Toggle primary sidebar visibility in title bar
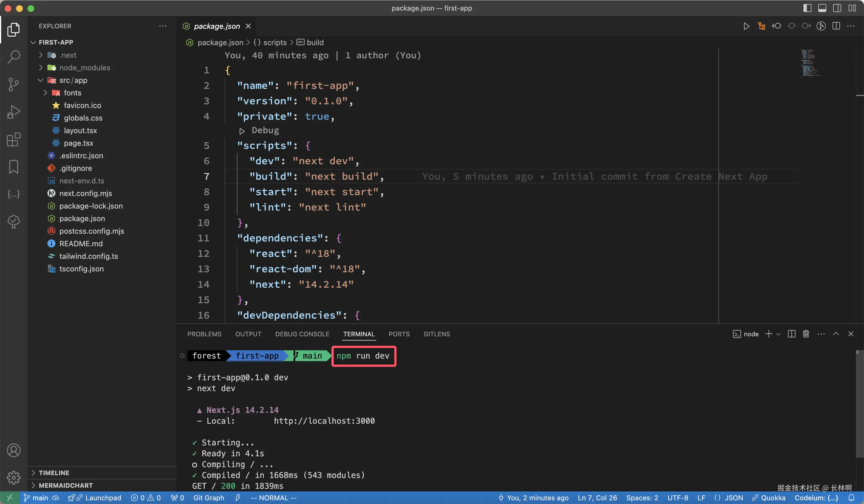Screen dimensions: 864x504 click(807, 8)
